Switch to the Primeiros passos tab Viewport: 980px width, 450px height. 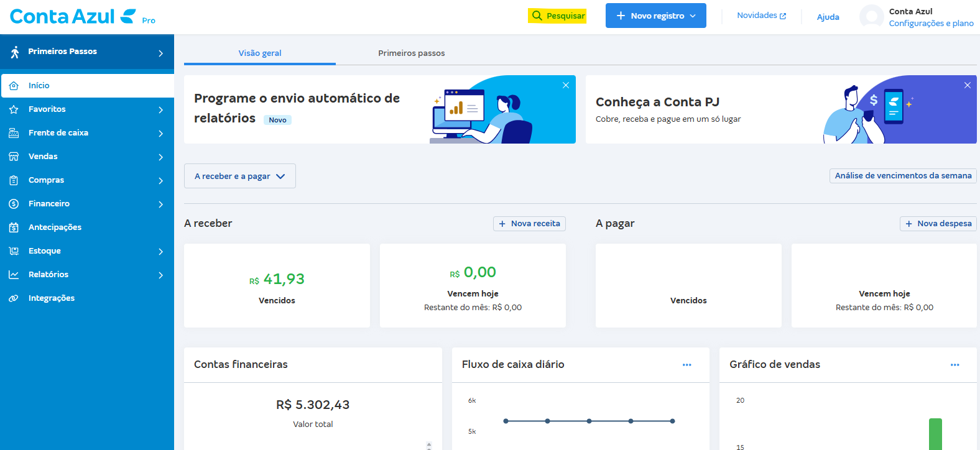pyautogui.click(x=412, y=53)
